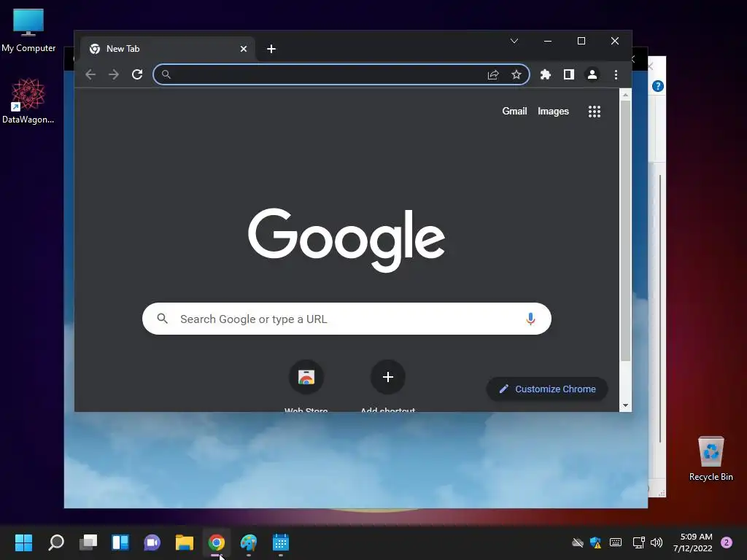Click the blue help icon in background window
The image size is (747, 560).
[658, 86]
